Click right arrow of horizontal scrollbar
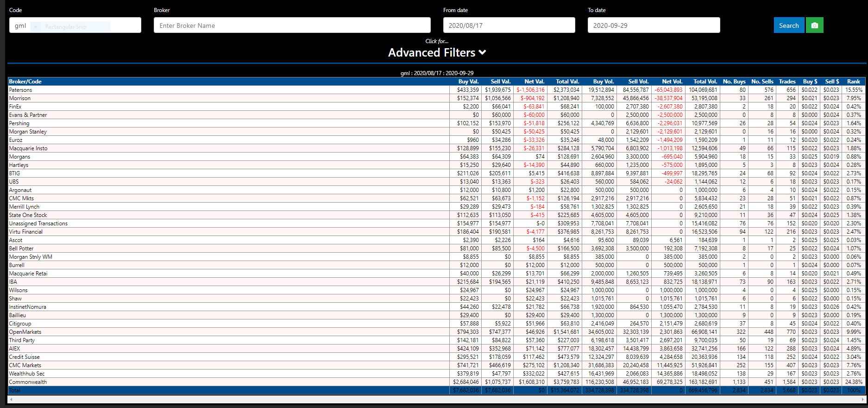The width and height of the screenshot is (868, 408). (862, 399)
